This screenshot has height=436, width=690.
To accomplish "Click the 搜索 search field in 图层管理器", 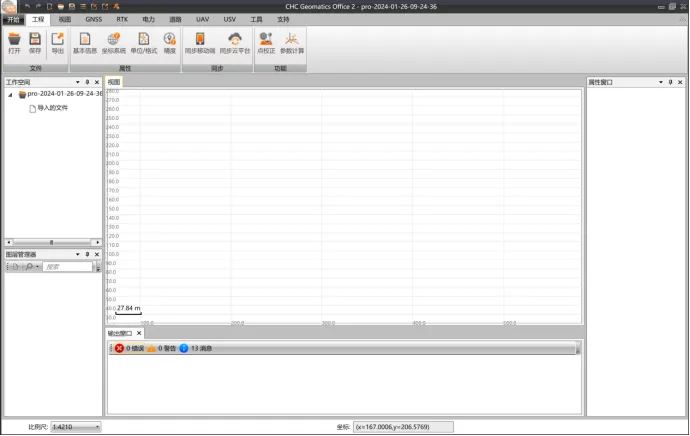I will click(67, 267).
